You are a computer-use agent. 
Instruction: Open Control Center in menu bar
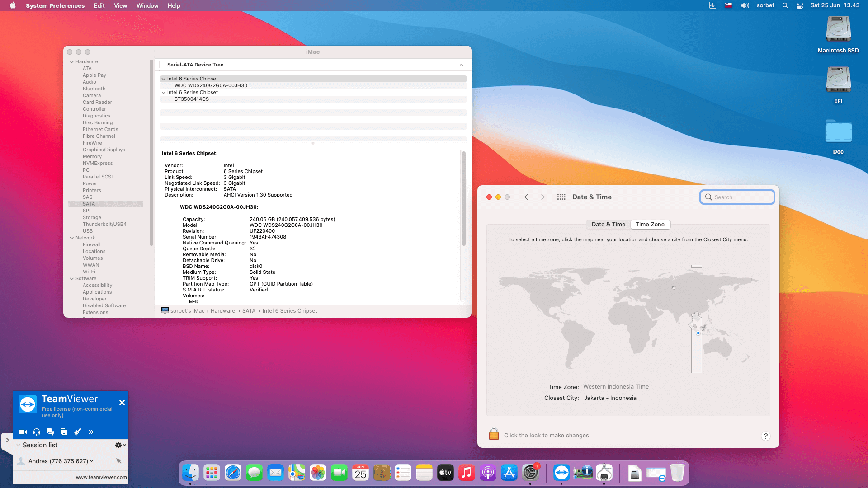[800, 5]
